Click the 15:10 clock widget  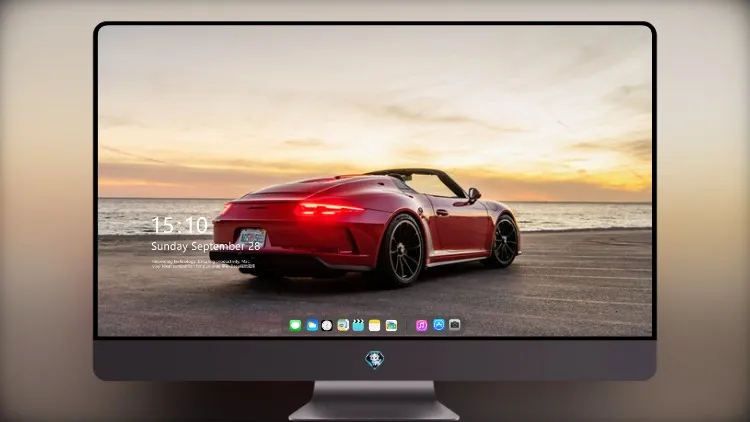[179, 225]
